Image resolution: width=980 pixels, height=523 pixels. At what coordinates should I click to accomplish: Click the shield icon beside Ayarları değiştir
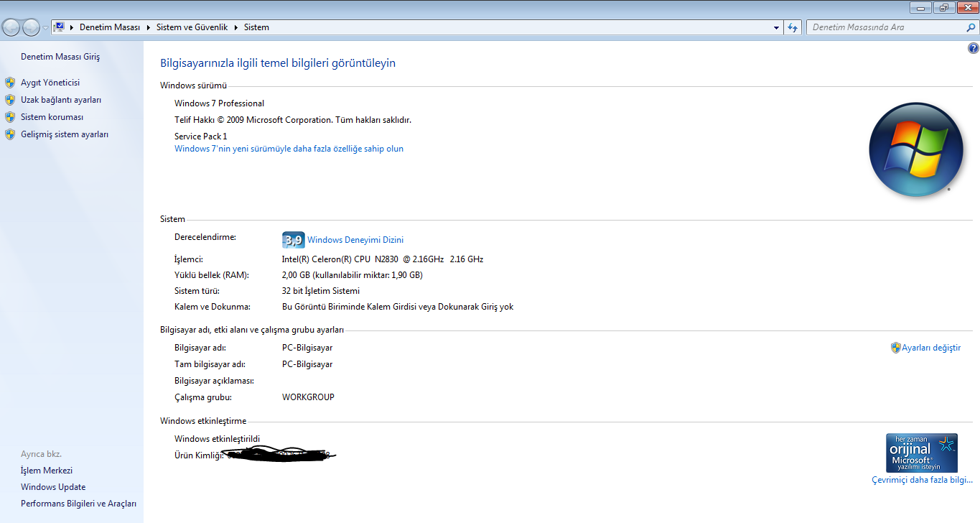[x=896, y=348]
